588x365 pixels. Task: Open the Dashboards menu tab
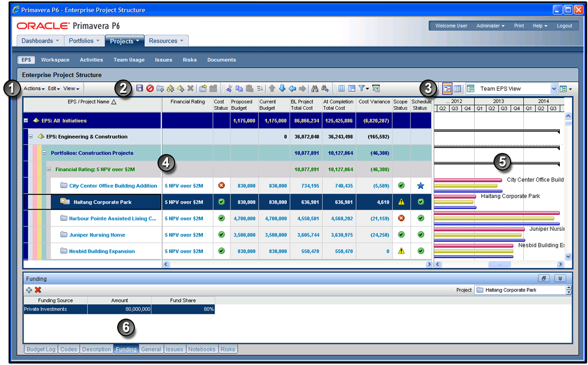pyautogui.click(x=40, y=41)
